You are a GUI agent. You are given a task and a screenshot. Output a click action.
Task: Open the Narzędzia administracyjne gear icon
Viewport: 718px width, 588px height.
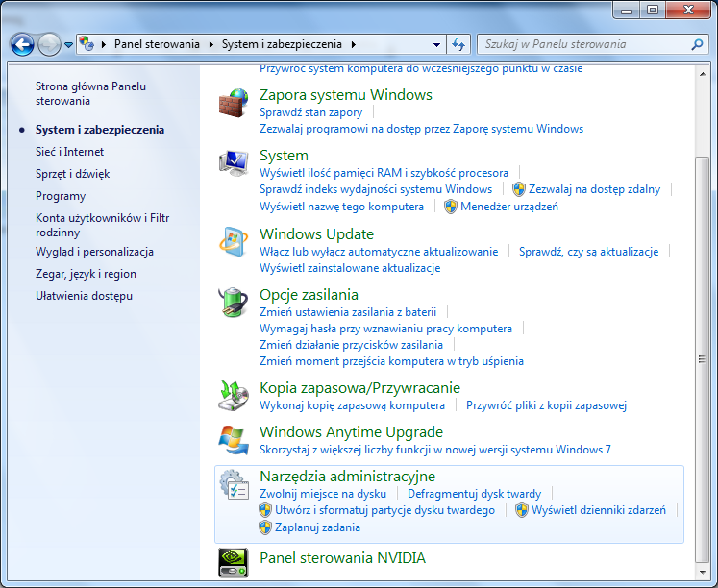[234, 485]
